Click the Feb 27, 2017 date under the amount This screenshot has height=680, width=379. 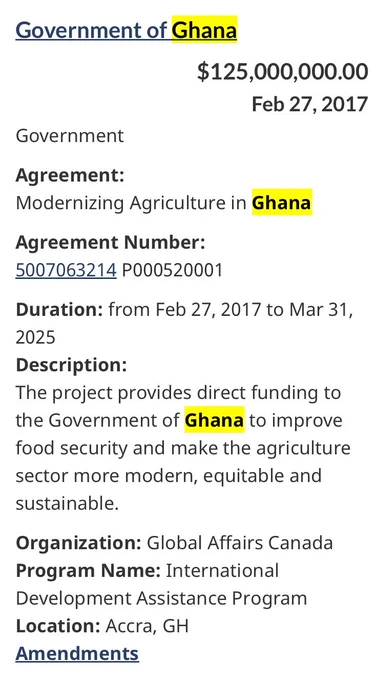[x=310, y=105]
